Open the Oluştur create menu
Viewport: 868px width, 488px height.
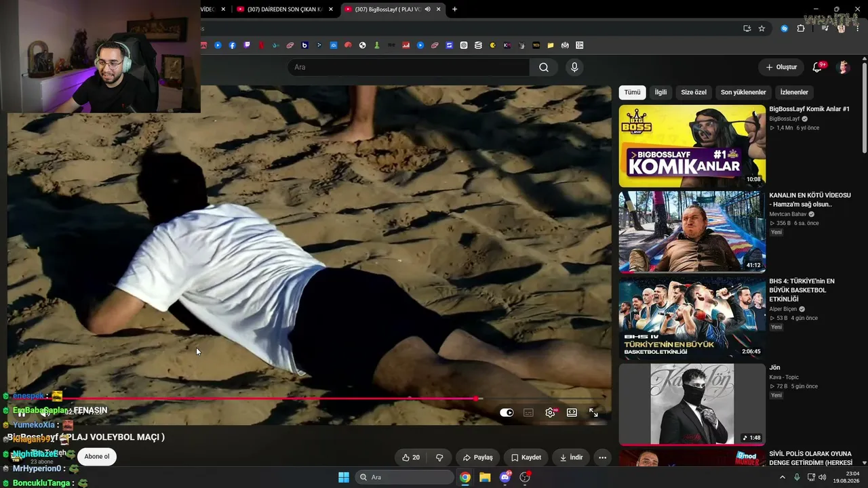781,67
